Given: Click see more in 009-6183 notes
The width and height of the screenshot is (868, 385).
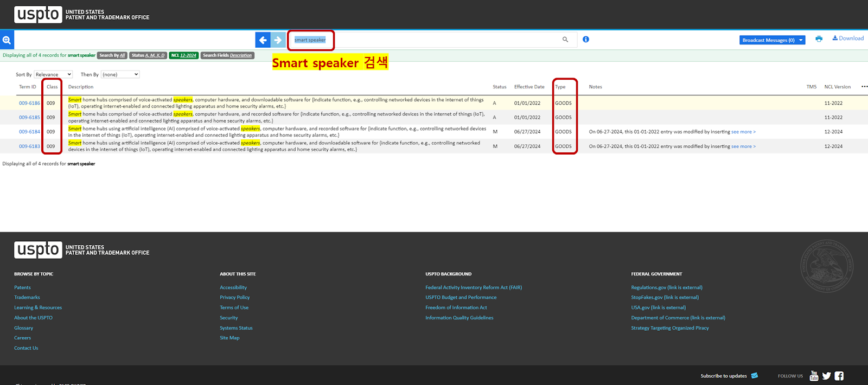Looking at the screenshot, I should tap(743, 146).
